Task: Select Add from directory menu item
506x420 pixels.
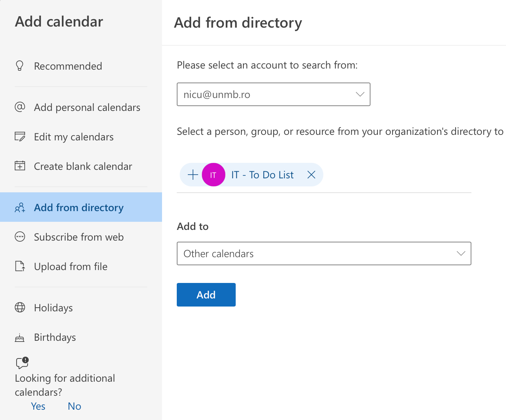Action: pos(79,207)
